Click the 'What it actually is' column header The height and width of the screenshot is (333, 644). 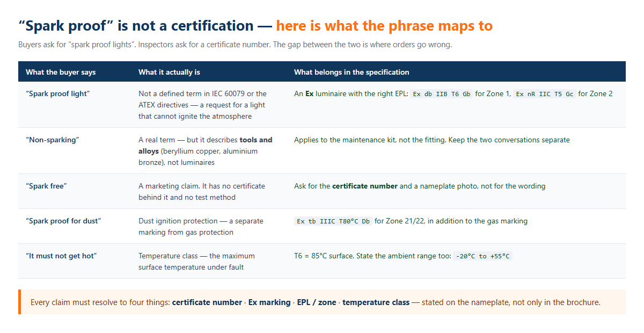(x=169, y=72)
